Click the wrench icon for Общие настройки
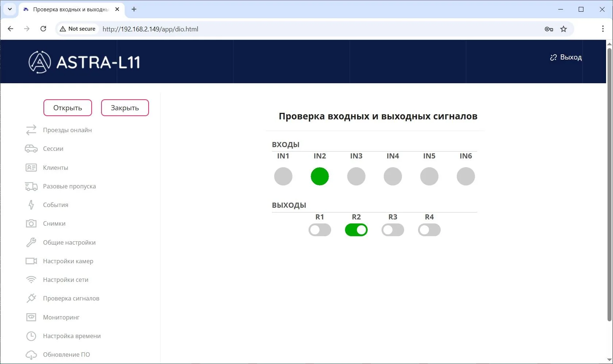 coord(31,242)
